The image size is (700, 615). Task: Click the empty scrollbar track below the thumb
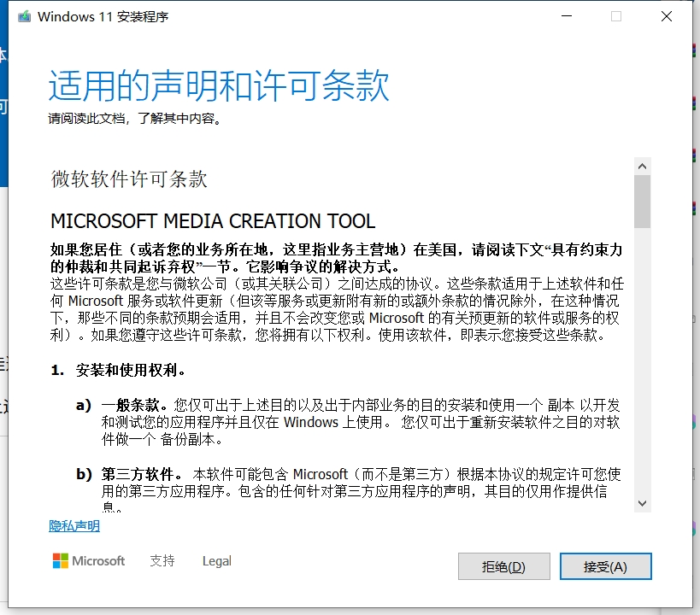[642, 359]
